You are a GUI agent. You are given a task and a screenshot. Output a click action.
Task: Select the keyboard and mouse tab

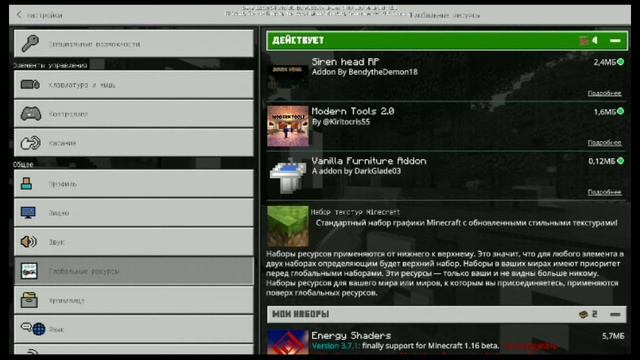click(133, 84)
